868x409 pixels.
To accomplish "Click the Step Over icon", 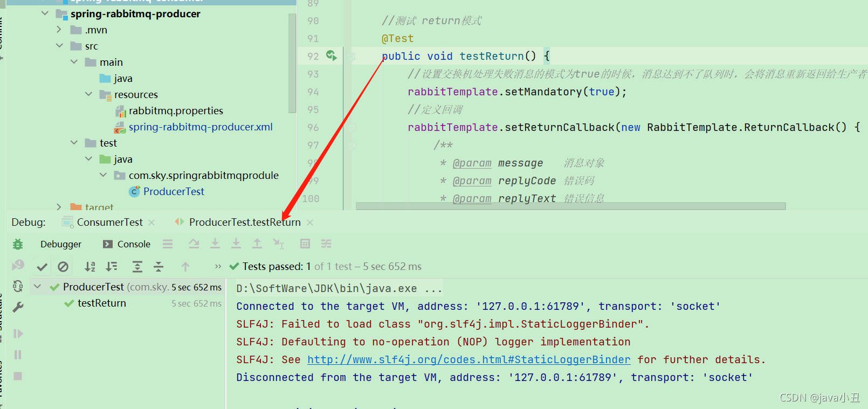I will pos(194,244).
